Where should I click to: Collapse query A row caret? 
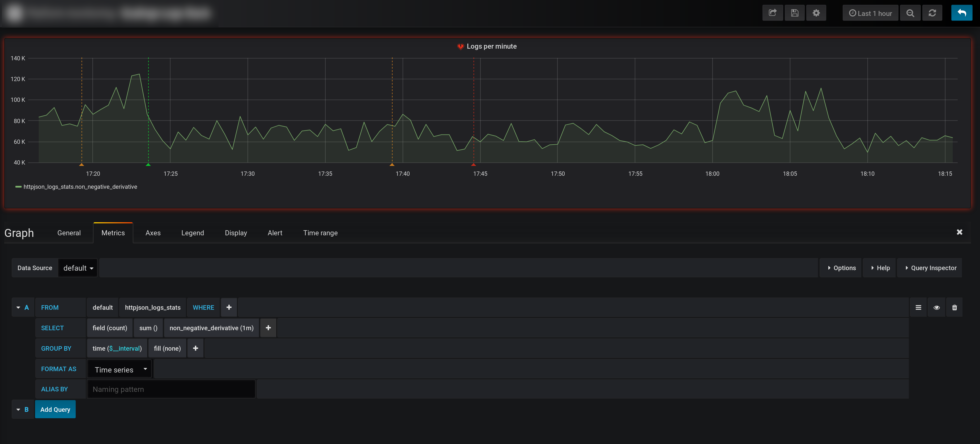click(x=18, y=308)
